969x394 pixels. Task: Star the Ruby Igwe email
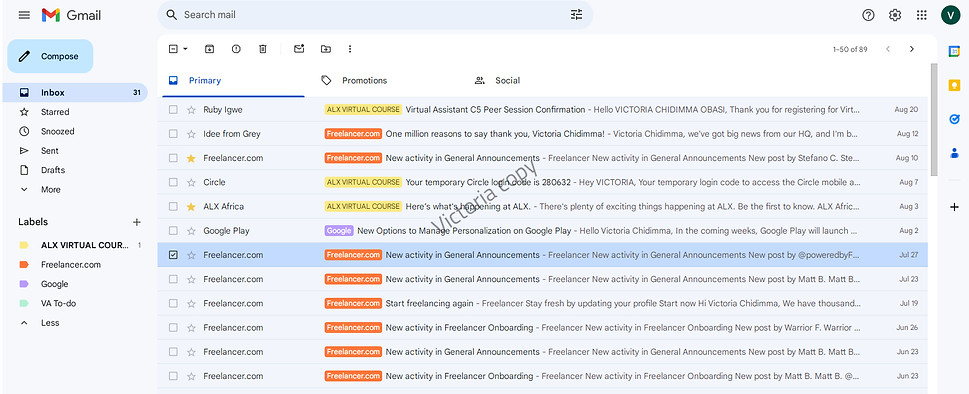(191, 110)
